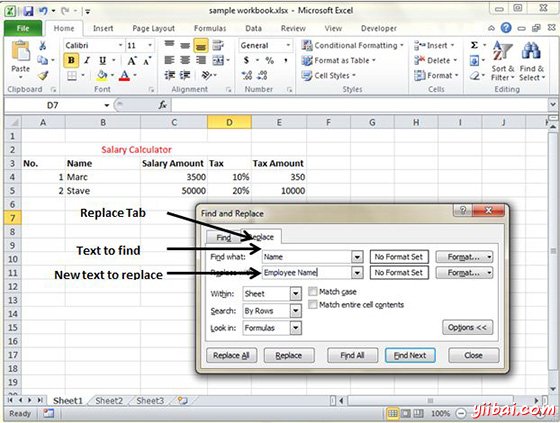
Task: Click the Find Next button
Action: (410, 355)
